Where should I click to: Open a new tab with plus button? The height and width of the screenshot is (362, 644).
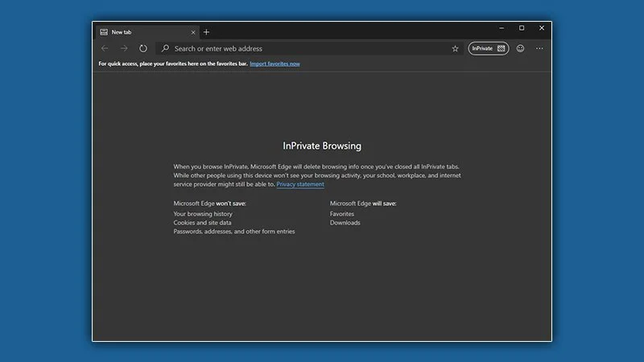(206, 32)
